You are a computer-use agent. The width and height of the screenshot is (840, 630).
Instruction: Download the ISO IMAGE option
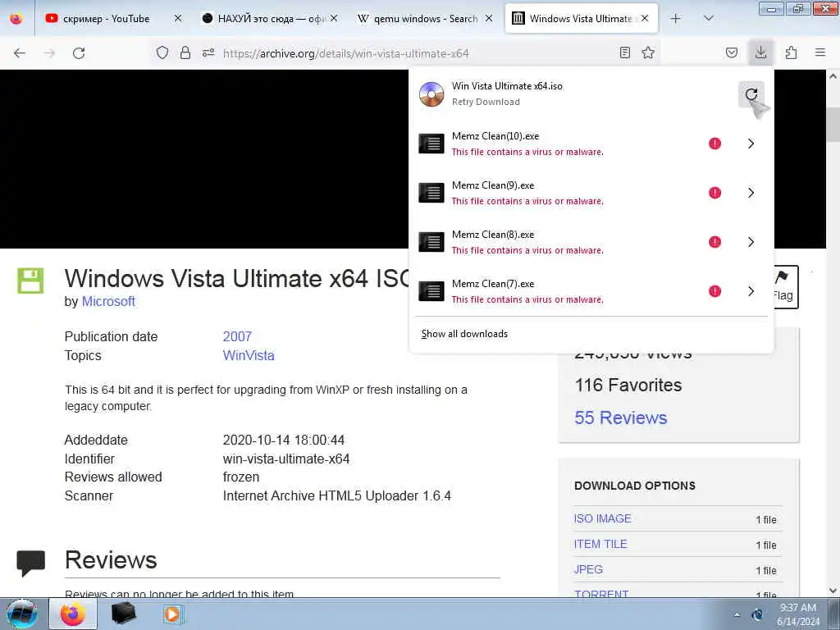[x=603, y=518]
